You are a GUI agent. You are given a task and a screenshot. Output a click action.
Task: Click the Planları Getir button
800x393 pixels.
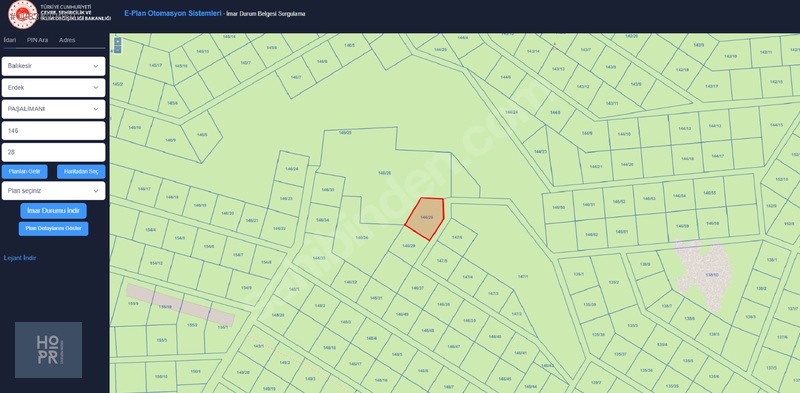[24, 171]
